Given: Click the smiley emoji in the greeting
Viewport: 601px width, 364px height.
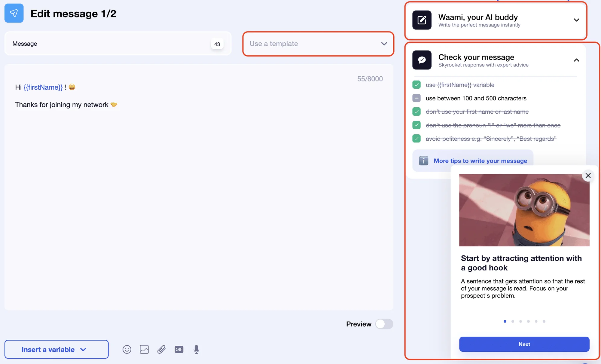Looking at the screenshot, I should 72,87.
